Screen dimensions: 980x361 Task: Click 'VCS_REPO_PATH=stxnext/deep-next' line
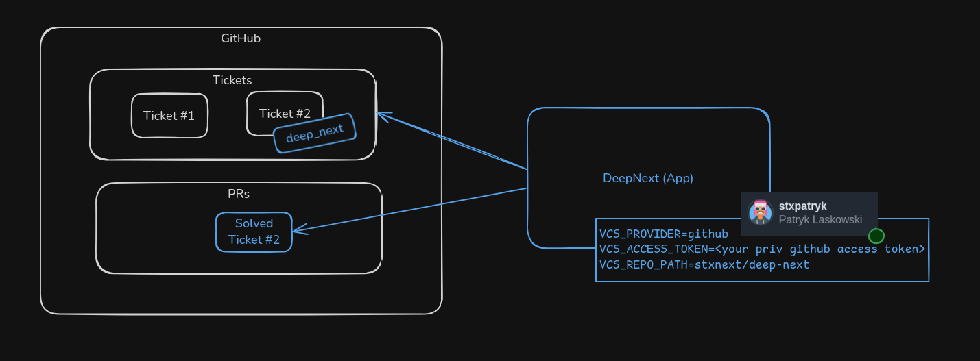coord(704,264)
